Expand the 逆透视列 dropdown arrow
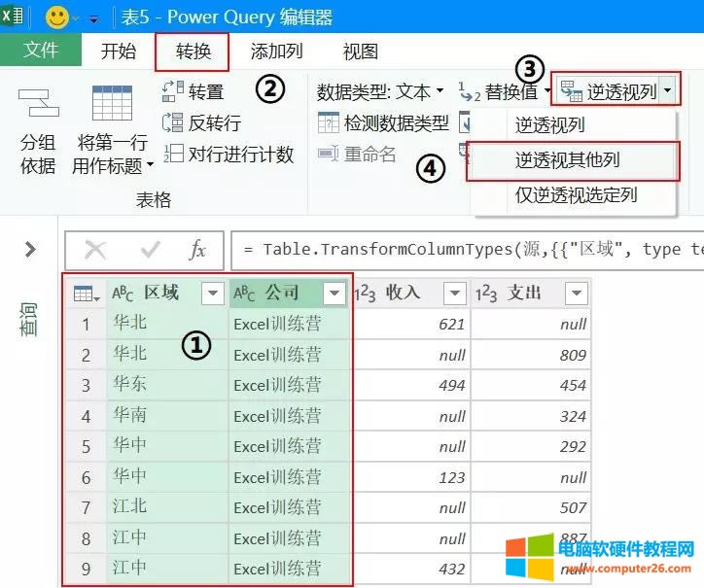Screen dimensions: 704x588 668,91
